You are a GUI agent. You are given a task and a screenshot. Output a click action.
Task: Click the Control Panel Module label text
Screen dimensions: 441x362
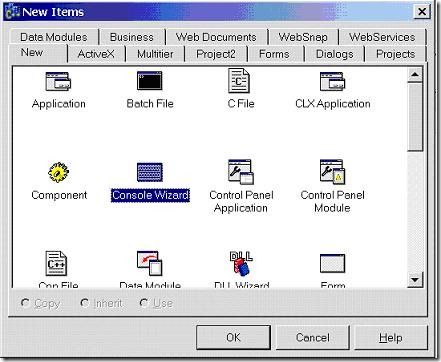click(x=332, y=201)
